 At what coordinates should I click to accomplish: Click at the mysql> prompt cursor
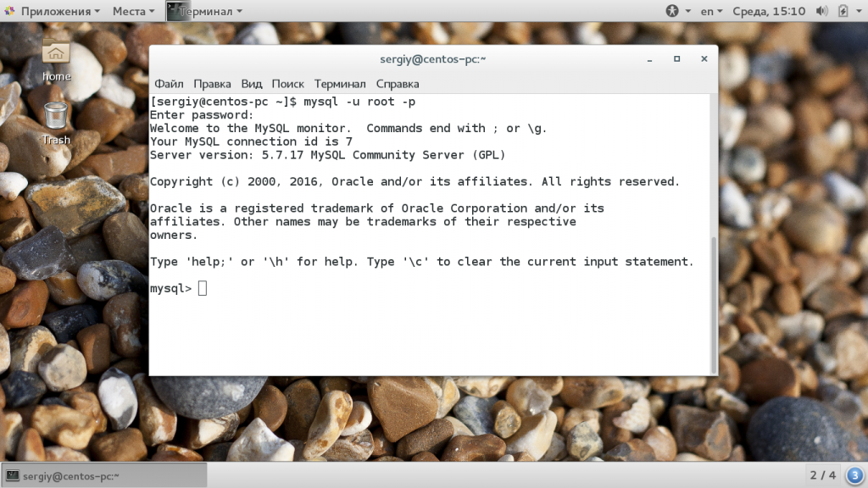(203, 289)
